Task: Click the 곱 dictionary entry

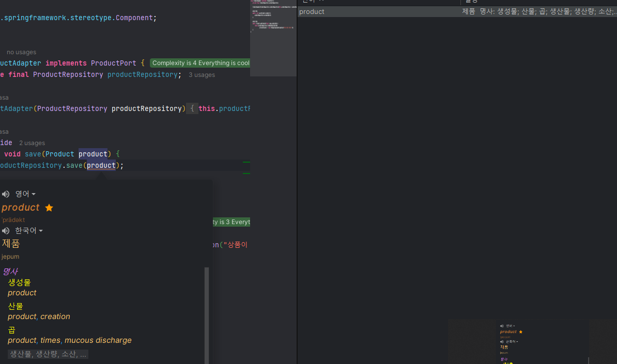Action: pos(12,330)
